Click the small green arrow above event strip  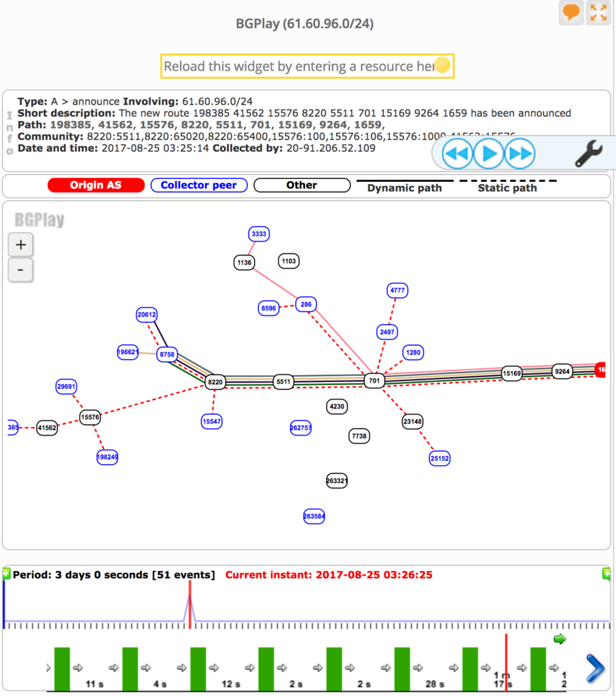[560, 639]
